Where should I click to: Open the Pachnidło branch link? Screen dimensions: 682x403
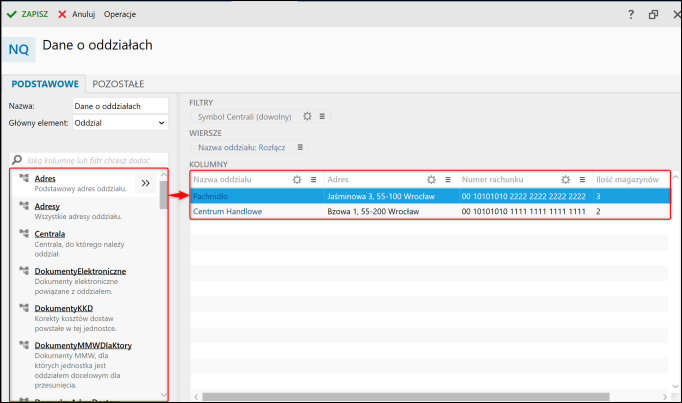[x=211, y=197]
